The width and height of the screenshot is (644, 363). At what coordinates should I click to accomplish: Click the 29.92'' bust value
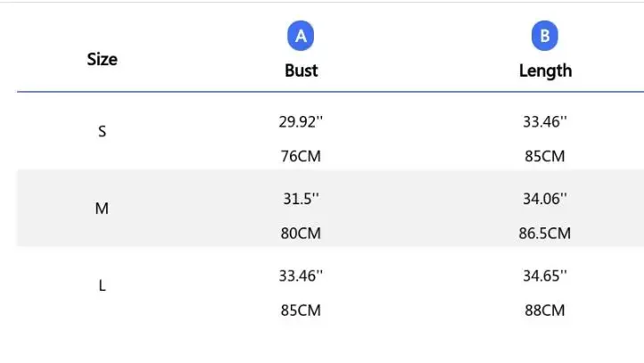pyautogui.click(x=301, y=121)
